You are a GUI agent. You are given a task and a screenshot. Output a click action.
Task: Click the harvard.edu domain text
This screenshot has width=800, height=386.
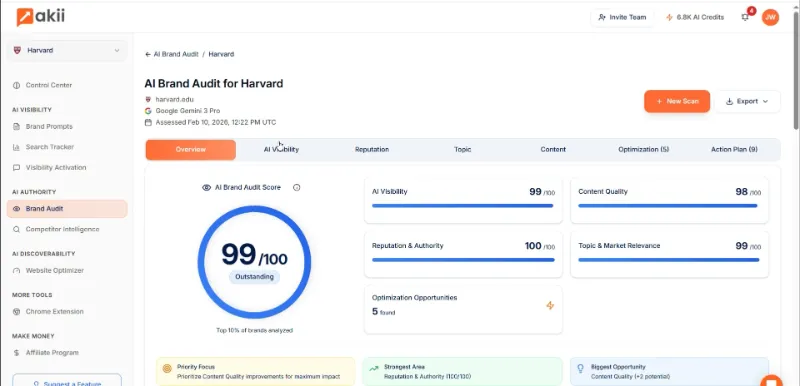tap(174, 99)
